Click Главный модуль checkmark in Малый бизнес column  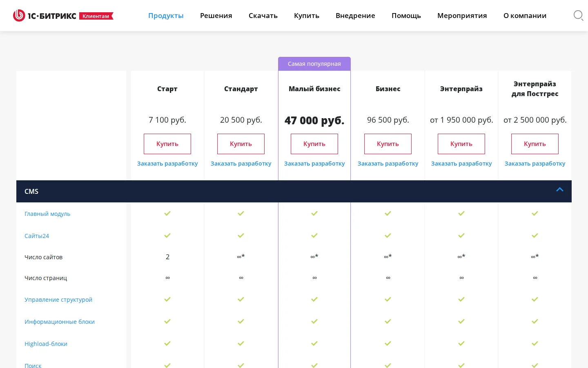[314, 213]
